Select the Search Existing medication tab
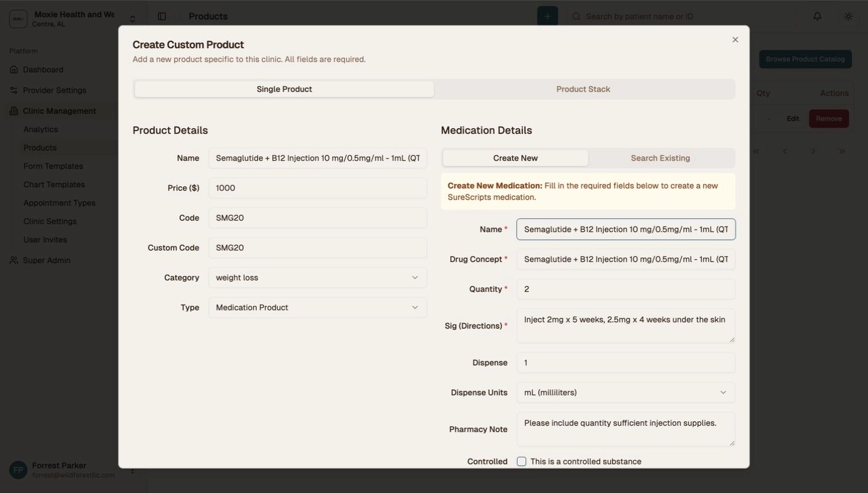The image size is (868, 493). pyautogui.click(x=661, y=158)
